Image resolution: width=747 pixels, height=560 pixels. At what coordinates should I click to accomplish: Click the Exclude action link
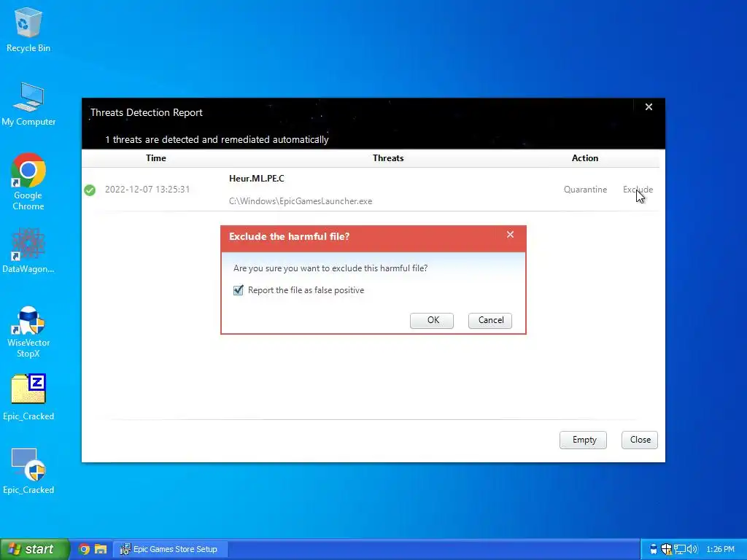(x=638, y=190)
